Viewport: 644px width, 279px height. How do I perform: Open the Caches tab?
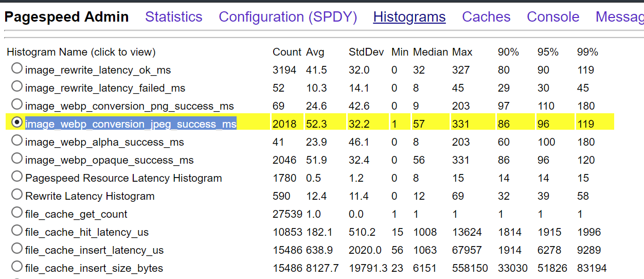(486, 17)
